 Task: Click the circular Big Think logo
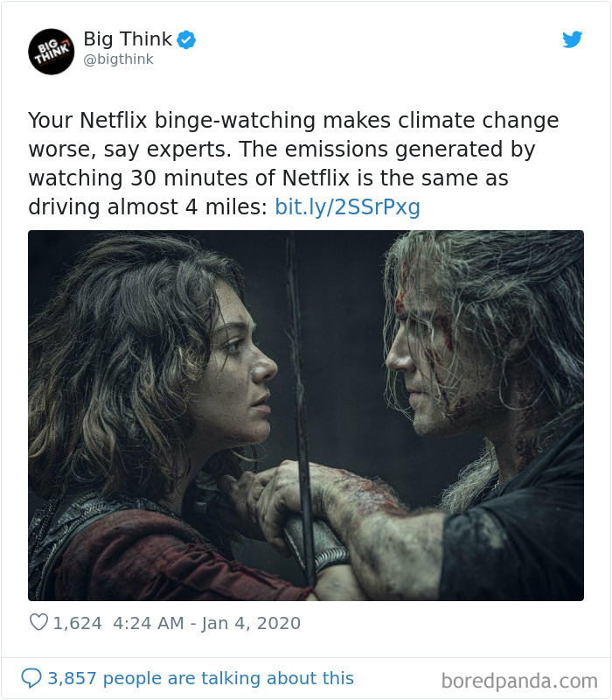point(51,51)
